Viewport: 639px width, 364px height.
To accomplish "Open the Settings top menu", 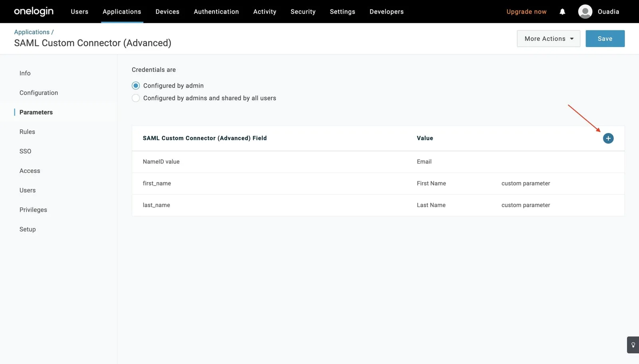I will tap(343, 12).
